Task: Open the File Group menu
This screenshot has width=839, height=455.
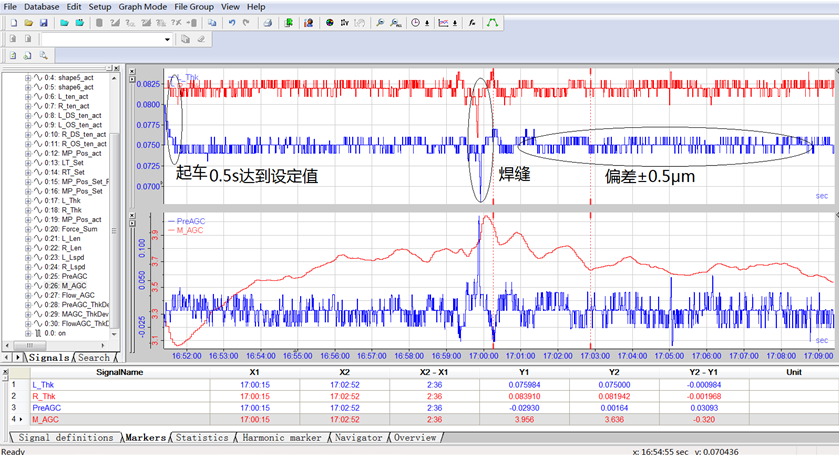Action: pyautogui.click(x=194, y=6)
